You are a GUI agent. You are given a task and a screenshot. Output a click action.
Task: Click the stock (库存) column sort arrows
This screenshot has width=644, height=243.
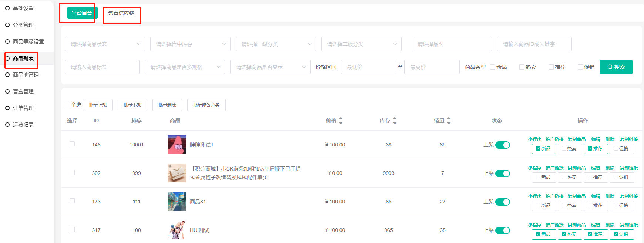click(x=395, y=121)
